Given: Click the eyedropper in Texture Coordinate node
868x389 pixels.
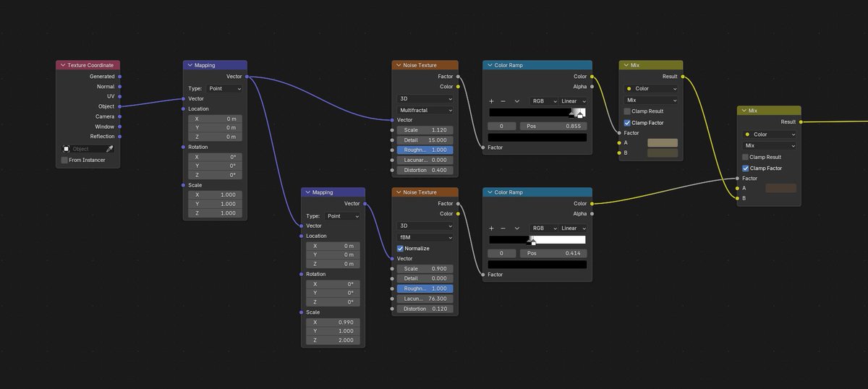Looking at the screenshot, I should pos(110,149).
